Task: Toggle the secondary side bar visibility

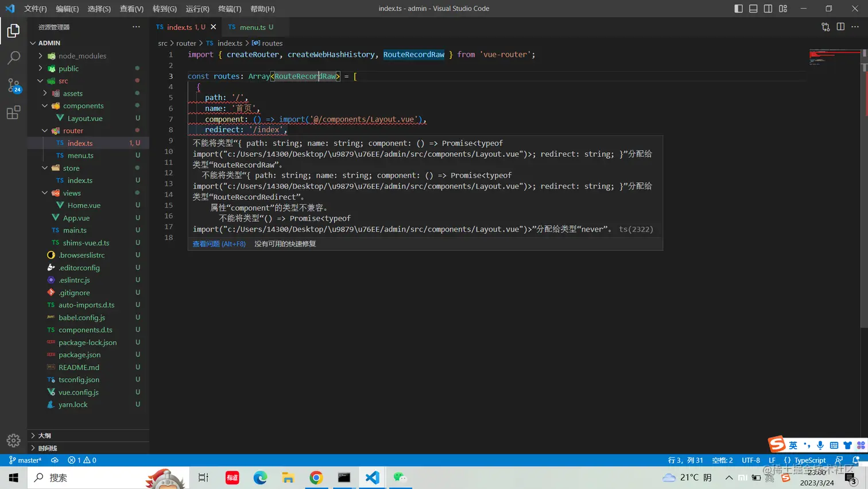Action: point(768,9)
